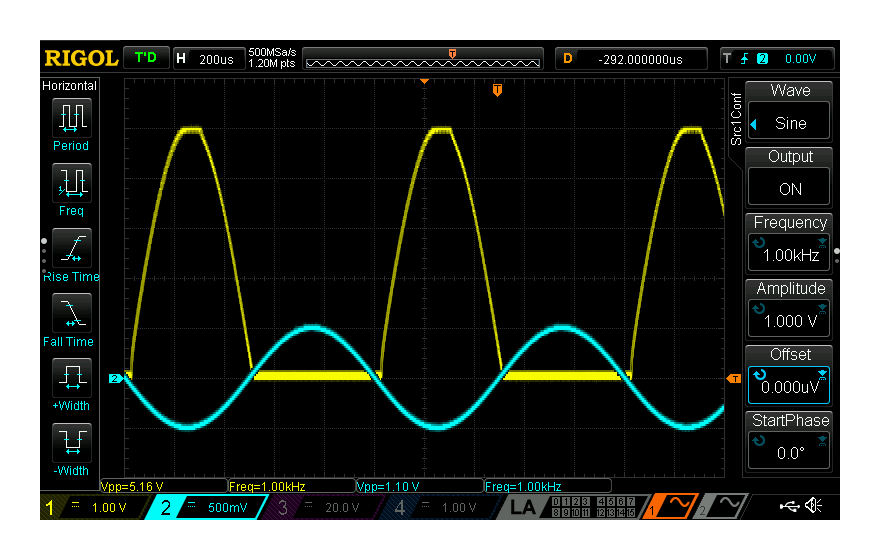Click the orange trigger position marker T

point(497,90)
